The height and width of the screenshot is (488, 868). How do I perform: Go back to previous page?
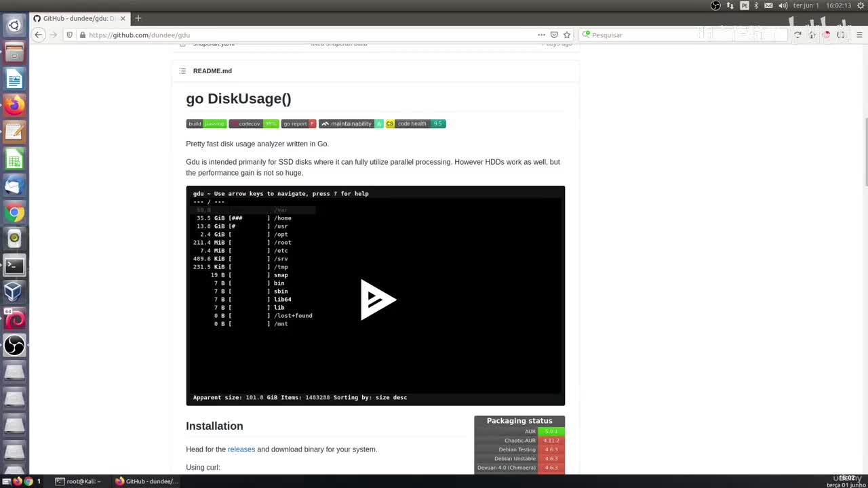(x=39, y=35)
